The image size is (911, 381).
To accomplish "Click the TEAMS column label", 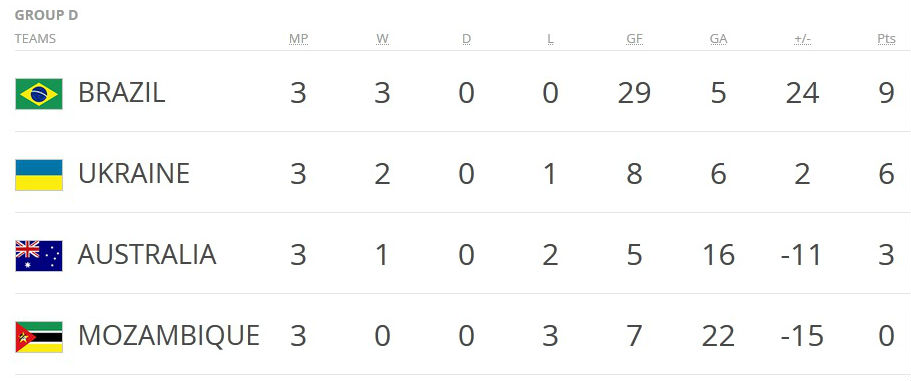I will pos(35,39).
